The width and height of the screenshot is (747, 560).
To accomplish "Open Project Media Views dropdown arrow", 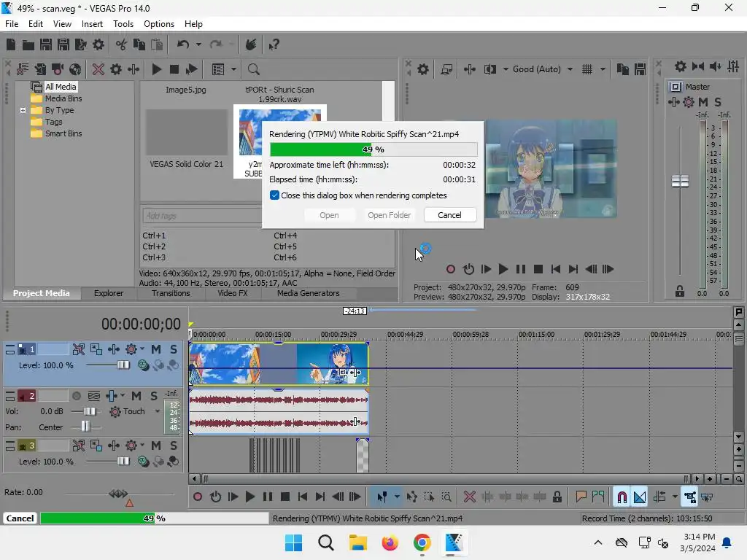I will tap(233, 69).
